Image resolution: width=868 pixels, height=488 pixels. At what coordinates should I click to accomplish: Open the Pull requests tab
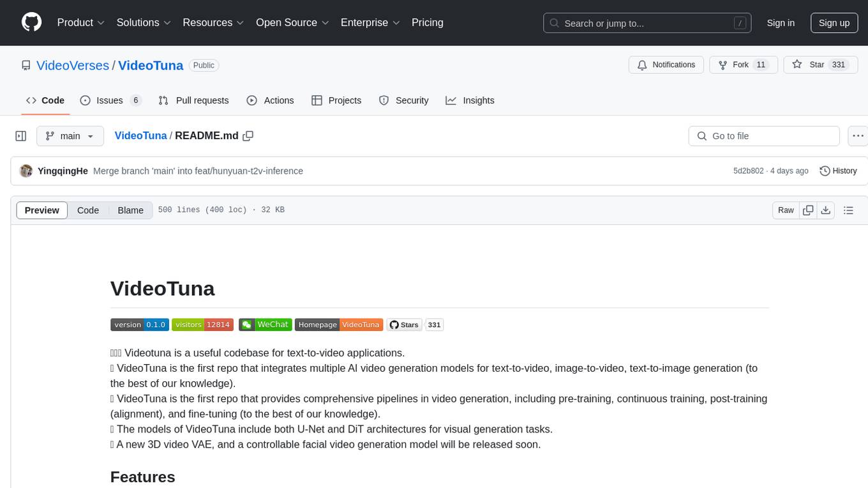point(193,100)
